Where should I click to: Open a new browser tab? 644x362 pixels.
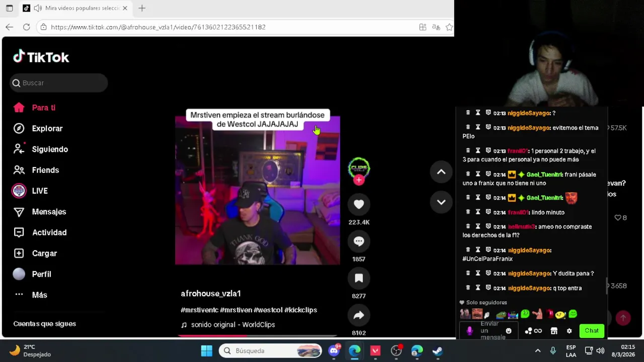(142, 8)
